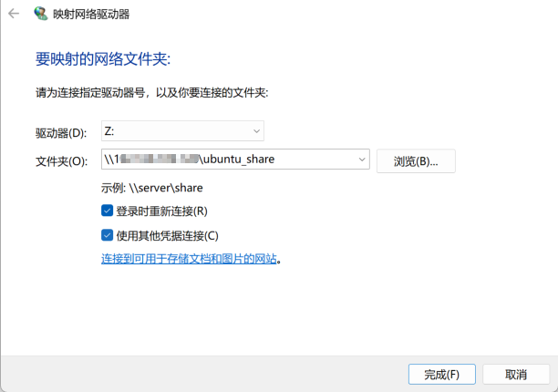The image size is (558, 392).
Task: Click the 浏览(B)... button
Action: pyautogui.click(x=416, y=161)
